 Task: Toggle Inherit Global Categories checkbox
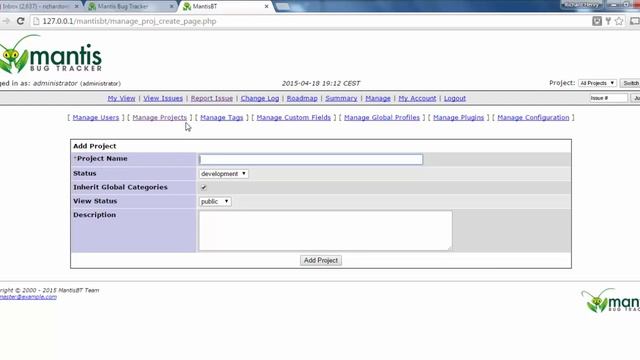(203, 187)
